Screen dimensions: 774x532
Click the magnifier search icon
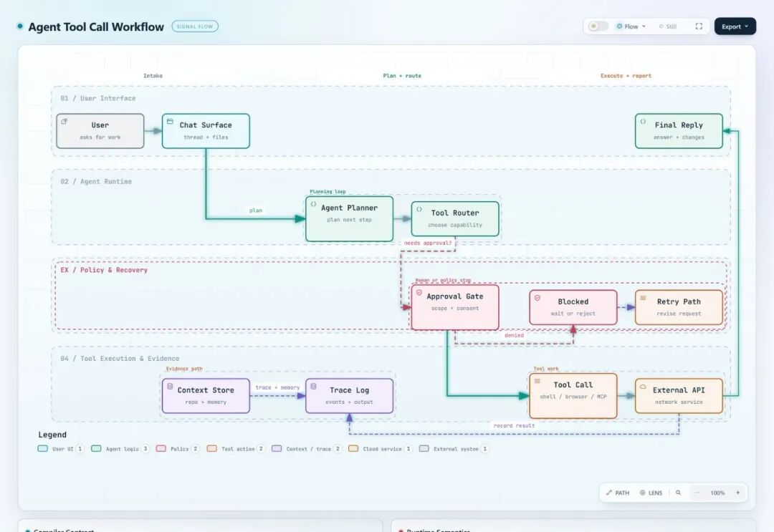(x=678, y=493)
